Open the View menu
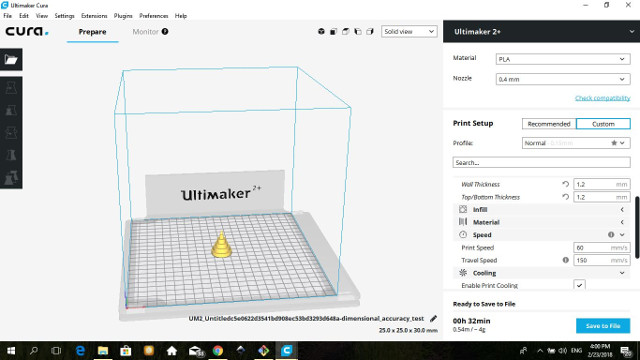 point(42,16)
